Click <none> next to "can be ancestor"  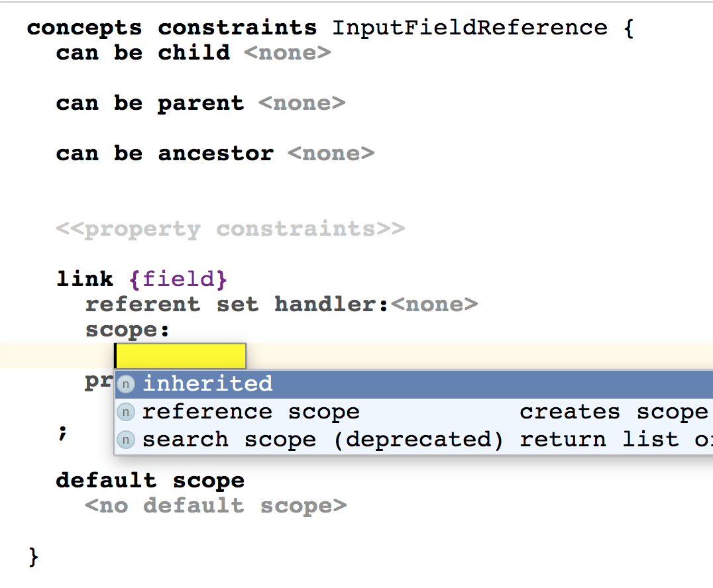(x=331, y=154)
